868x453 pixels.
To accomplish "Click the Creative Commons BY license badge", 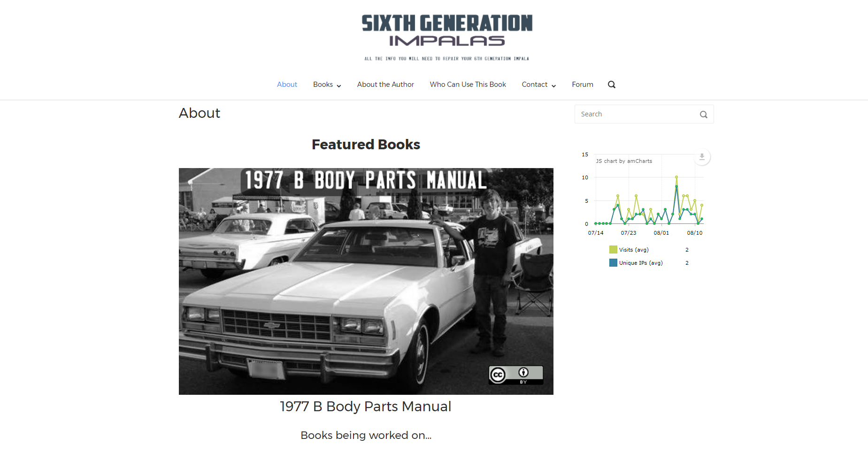I will pos(515,375).
